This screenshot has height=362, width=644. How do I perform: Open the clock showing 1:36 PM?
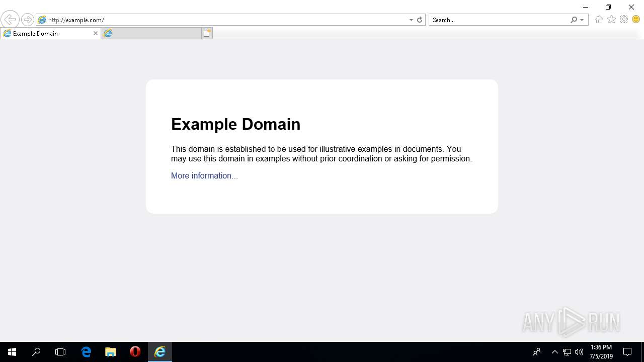click(601, 352)
